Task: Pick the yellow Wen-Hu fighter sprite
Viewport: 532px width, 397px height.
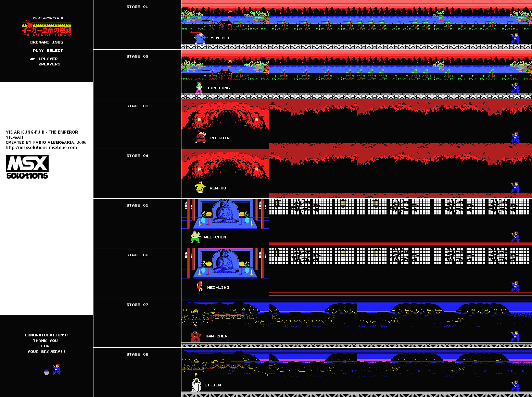Action: [x=200, y=187]
